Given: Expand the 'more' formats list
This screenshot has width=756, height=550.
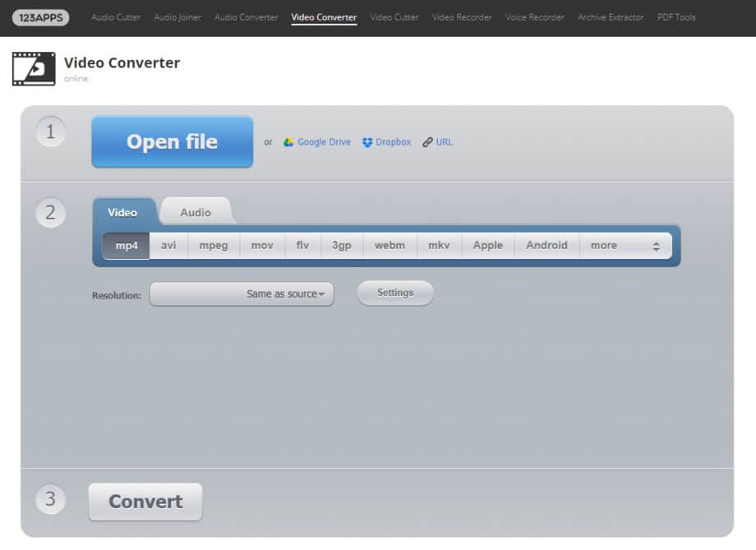Looking at the screenshot, I should (604, 245).
